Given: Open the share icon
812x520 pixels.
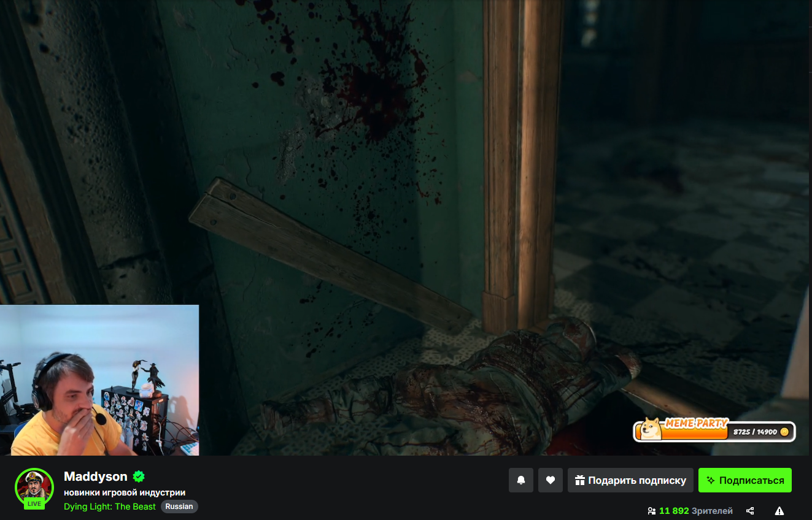Looking at the screenshot, I should pos(750,511).
